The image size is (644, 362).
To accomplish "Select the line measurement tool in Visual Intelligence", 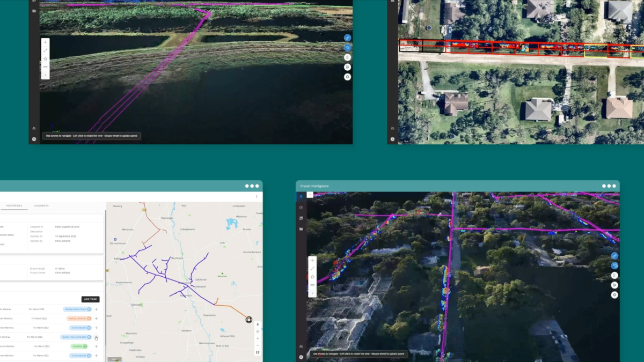I will click(313, 268).
